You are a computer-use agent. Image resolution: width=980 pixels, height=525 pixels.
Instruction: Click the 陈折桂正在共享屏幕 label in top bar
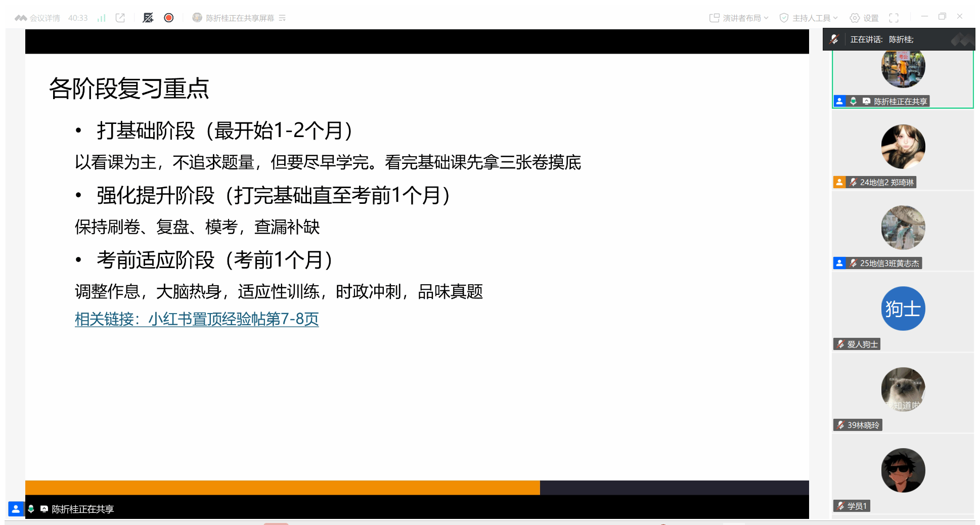point(240,18)
